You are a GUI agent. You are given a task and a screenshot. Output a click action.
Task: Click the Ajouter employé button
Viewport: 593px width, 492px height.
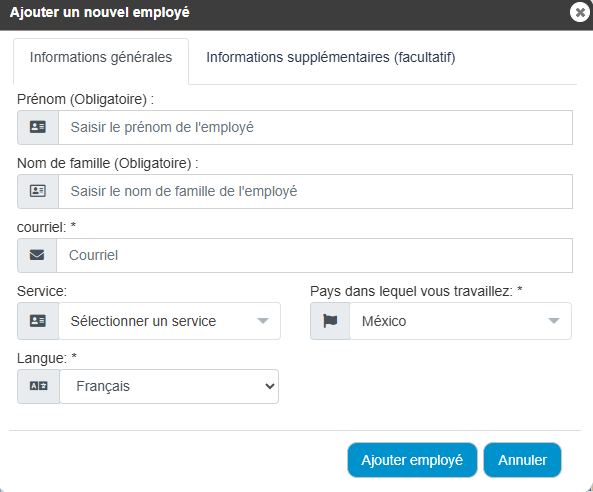click(x=412, y=460)
